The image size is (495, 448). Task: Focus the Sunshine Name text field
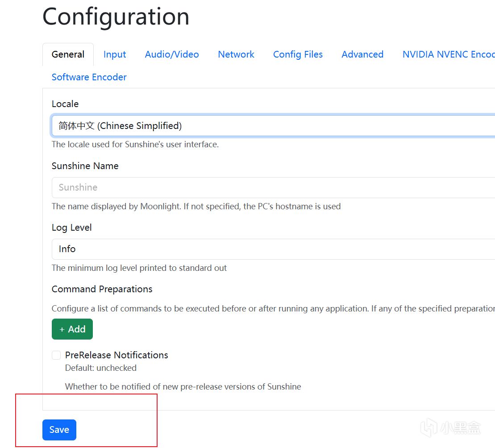273,187
